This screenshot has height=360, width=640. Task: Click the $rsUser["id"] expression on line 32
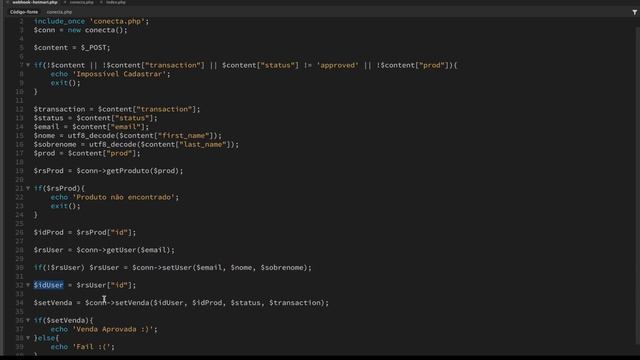pyautogui.click(x=104, y=285)
